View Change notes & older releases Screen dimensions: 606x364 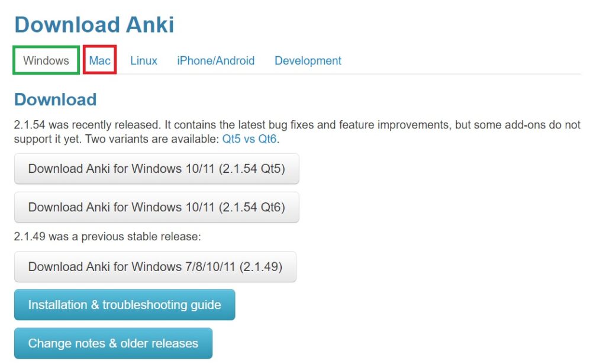tap(113, 343)
